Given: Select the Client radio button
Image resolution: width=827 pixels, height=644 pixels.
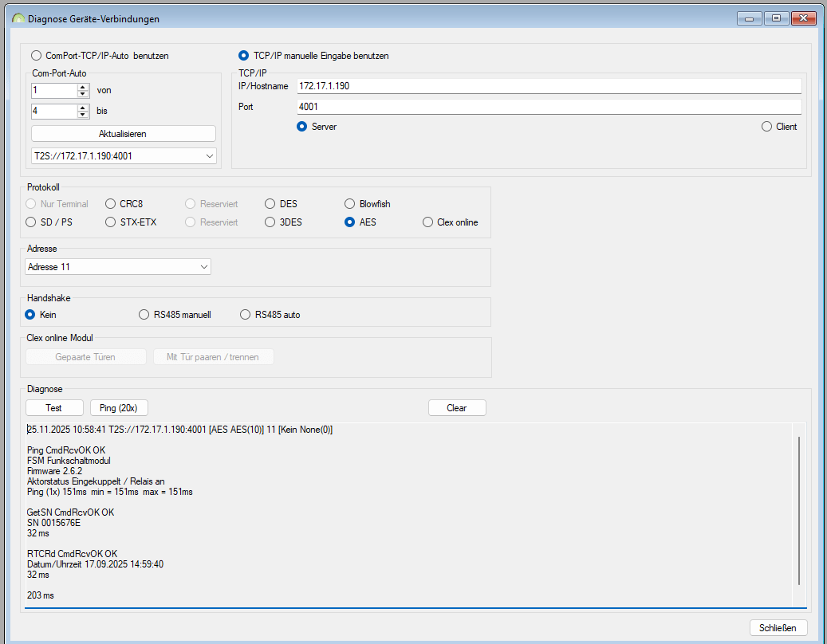Looking at the screenshot, I should pyautogui.click(x=766, y=127).
